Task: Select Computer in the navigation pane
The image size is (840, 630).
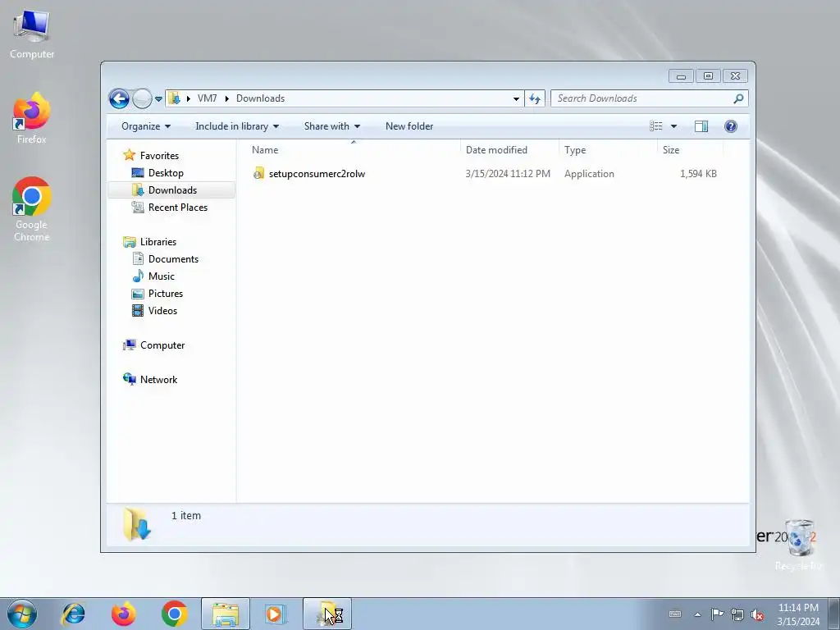Action: 162,345
